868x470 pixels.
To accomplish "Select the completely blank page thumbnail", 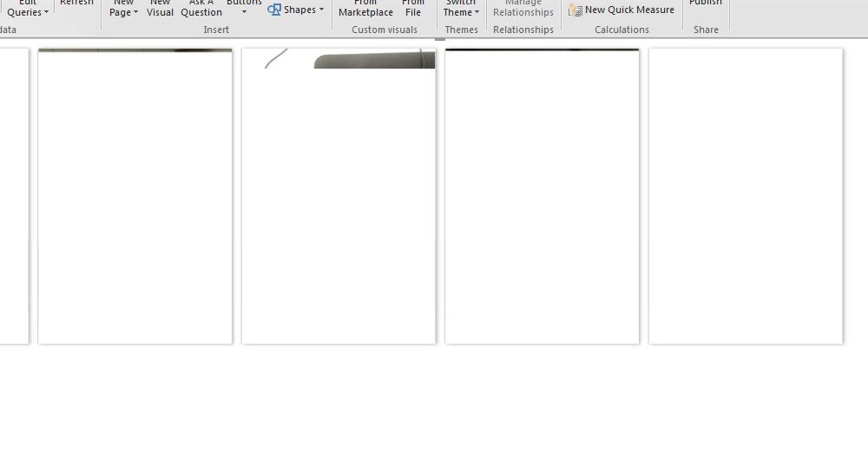I will pyautogui.click(x=746, y=196).
